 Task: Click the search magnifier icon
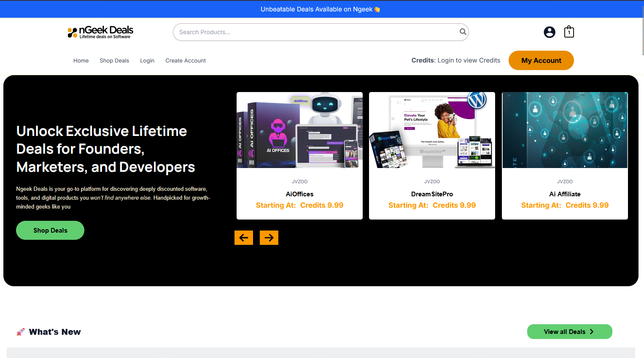(x=463, y=32)
